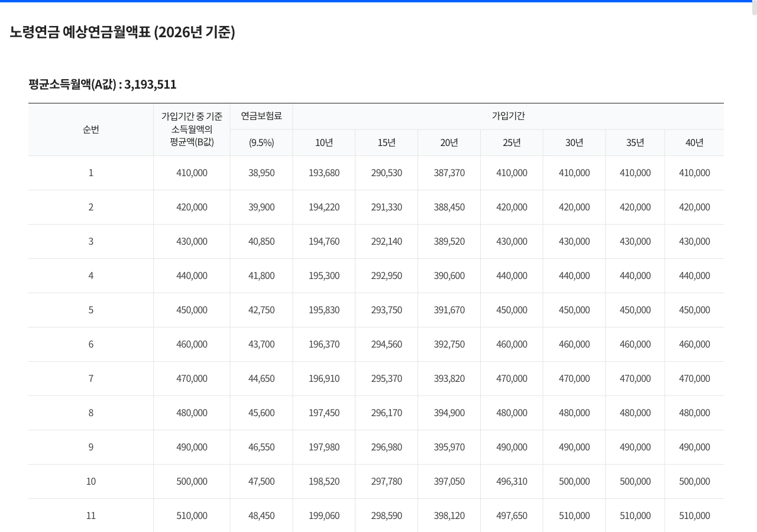Image resolution: width=757 pixels, height=532 pixels.
Task: Click the 193,680 cell in row 1
Action: pos(324,173)
